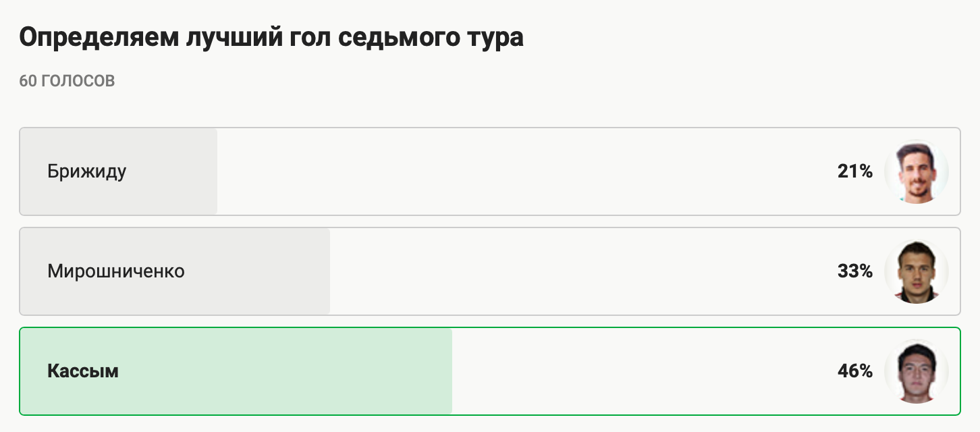Click the grey progress bar of Мирошниченко
980x432 pixels.
click(x=175, y=271)
